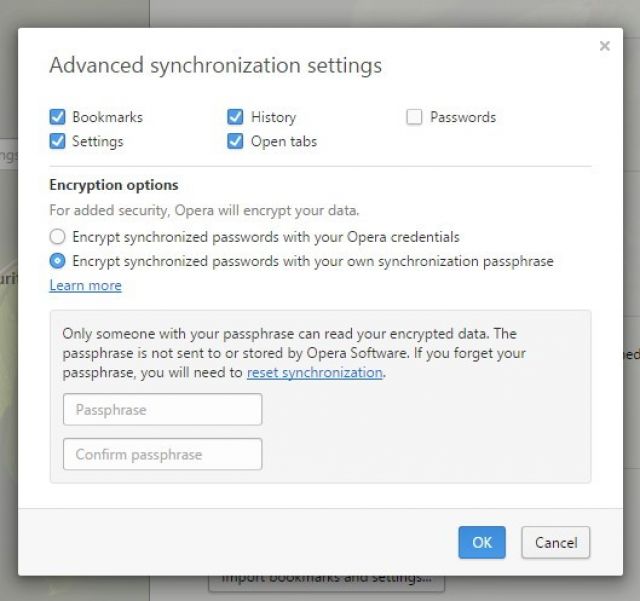Toggle the Settings sync checkbox
Image resolution: width=640 pixels, height=601 pixels.
coord(57,141)
